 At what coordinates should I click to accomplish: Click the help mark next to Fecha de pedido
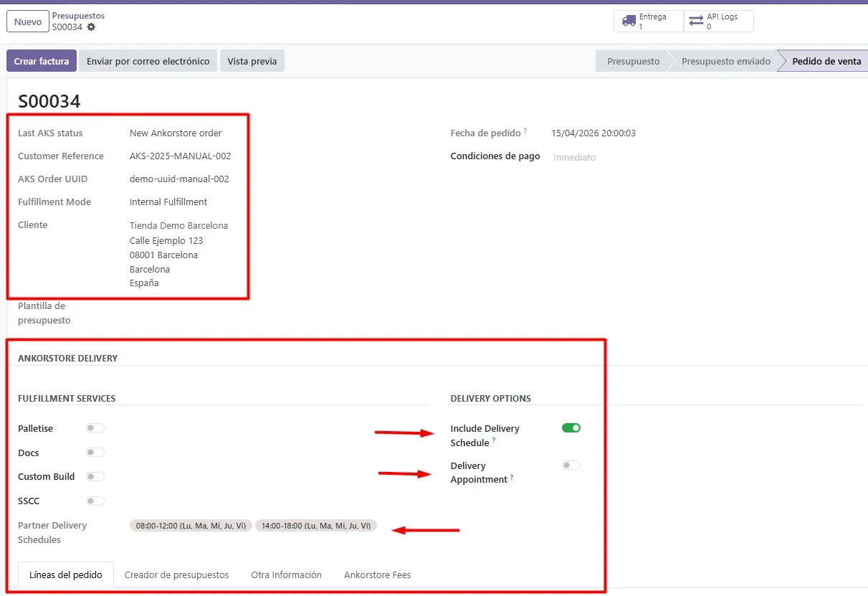pos(525,131)
